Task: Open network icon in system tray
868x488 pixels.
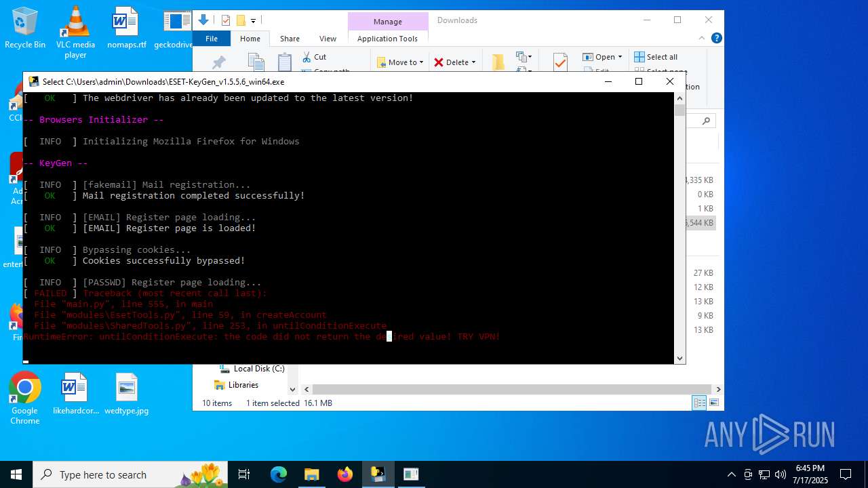Action: [764, 474]
